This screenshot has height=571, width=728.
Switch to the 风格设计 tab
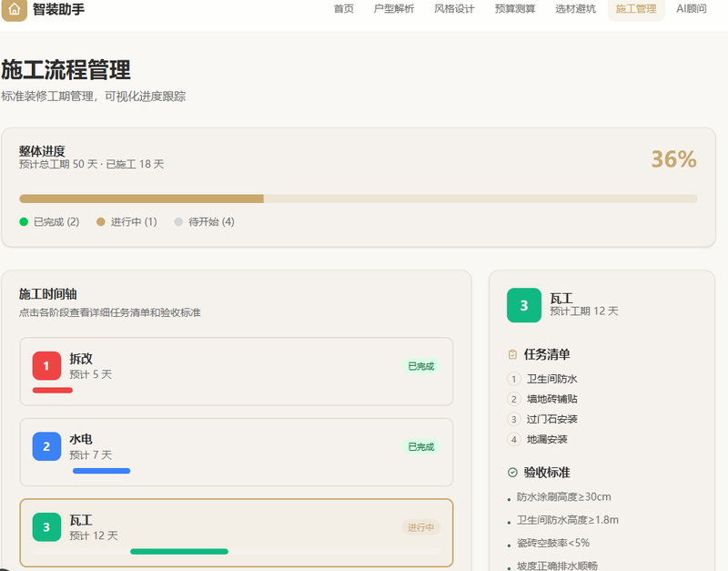pyautogui.click(x=454, y=9)
